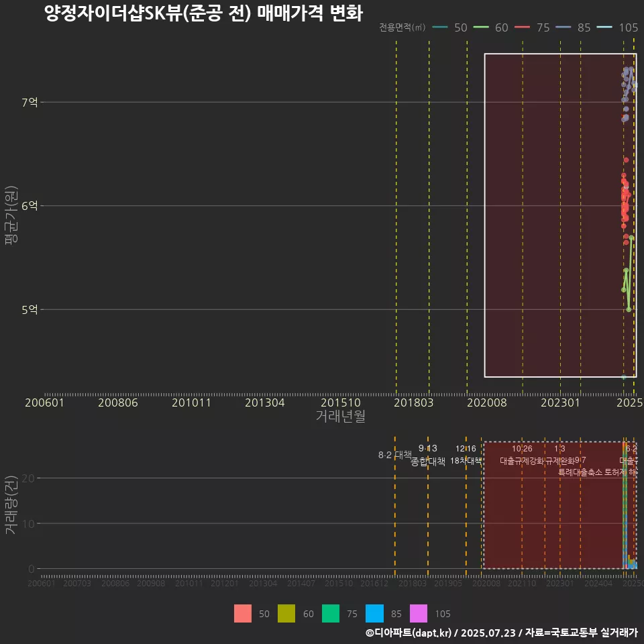Click the volume axis label '10'
This screenshot has height=644, width=644.
pyautogui.click(x=28, y=524)
